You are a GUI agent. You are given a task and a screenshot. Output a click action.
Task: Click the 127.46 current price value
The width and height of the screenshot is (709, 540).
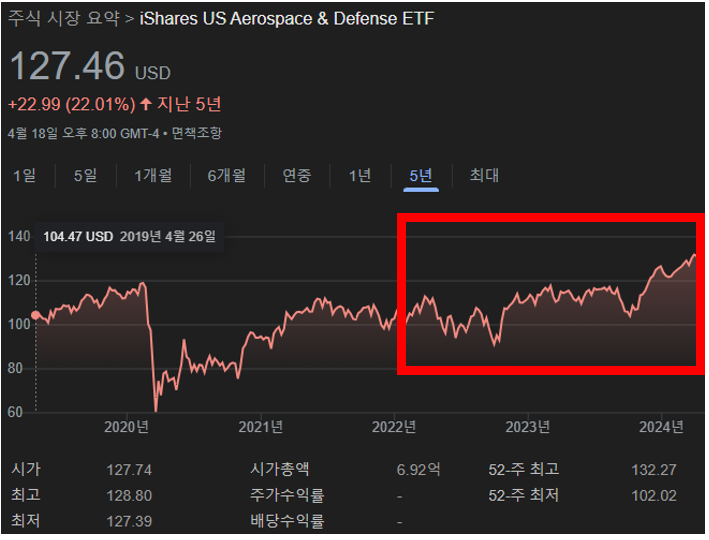click(x=67, y=66)
